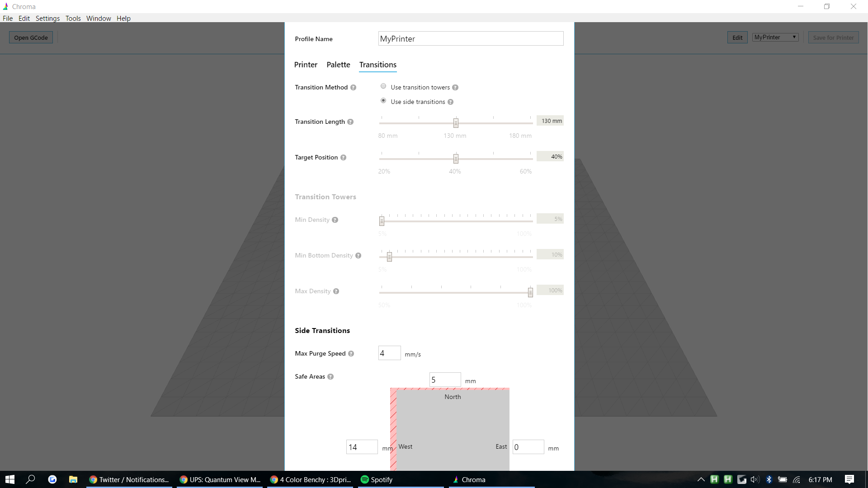The height and width of the screenshot is (488, 868).
Task: Click the Edit profile button
Action: coord(737,38)
